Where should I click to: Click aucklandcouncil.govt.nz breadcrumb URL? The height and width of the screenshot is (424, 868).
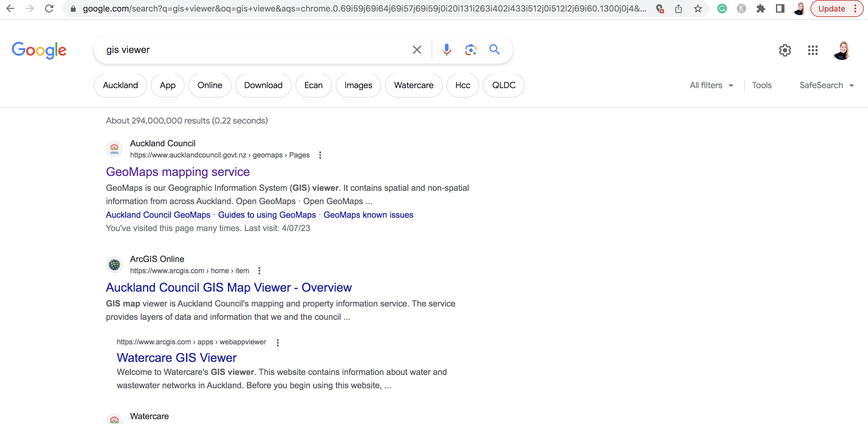click(220, 155)
